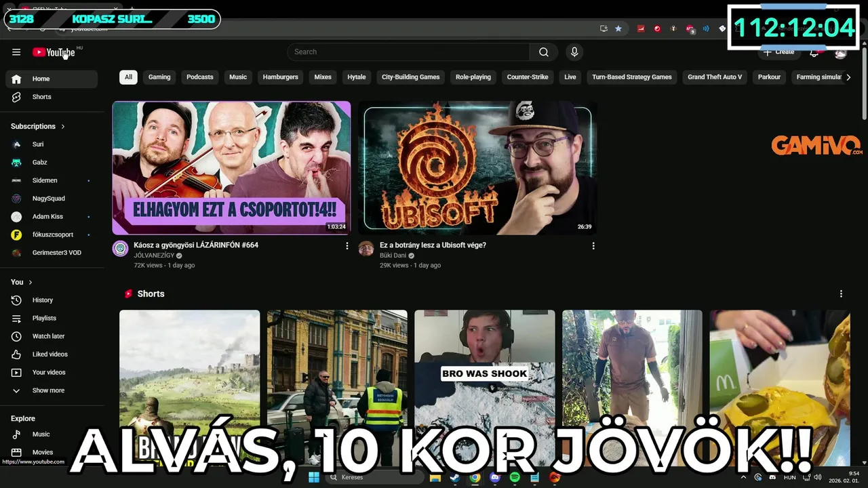Open the red chart browser extension

[641, 28]
